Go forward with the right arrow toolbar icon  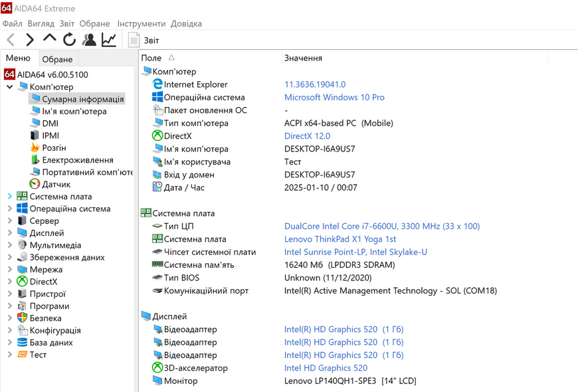[x=30, y=40]
